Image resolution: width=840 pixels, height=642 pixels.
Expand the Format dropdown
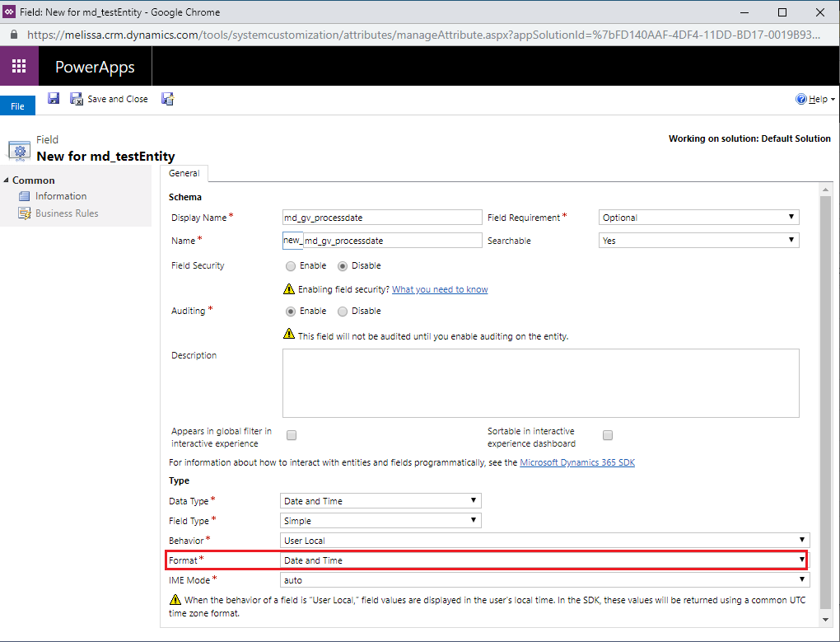544,560
